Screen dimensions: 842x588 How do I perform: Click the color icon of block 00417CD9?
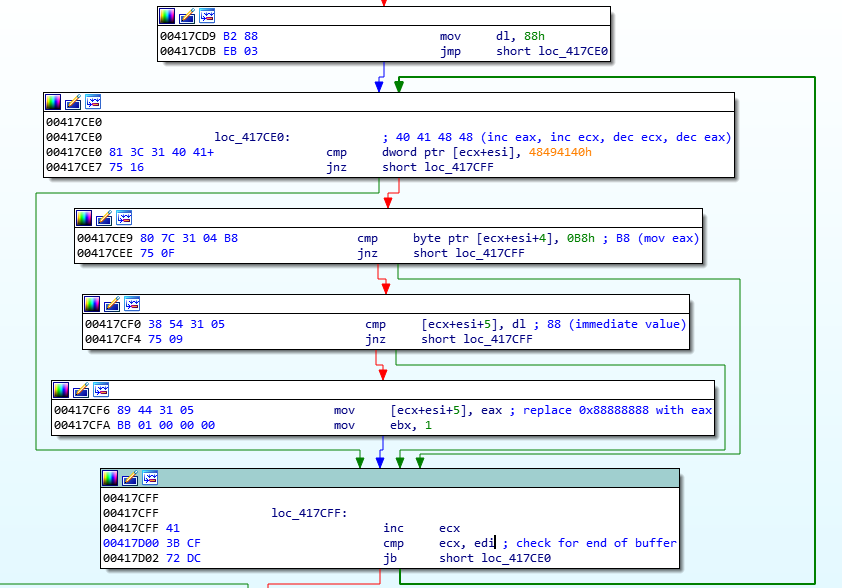[167, 16]
